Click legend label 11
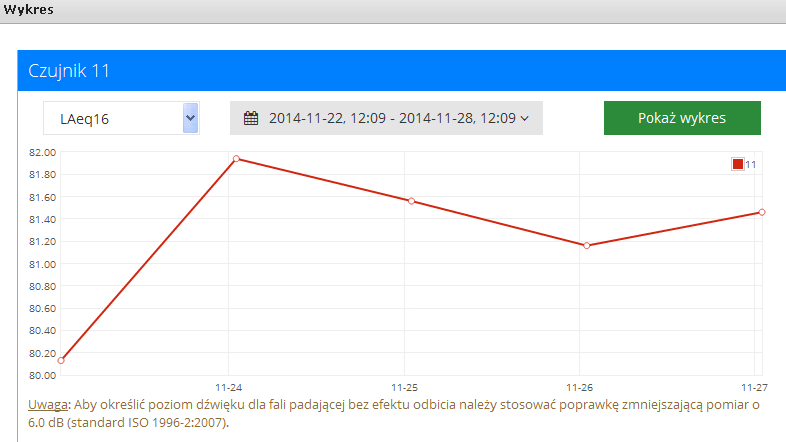The height and width of the screenshot is (442, 786). (x=750, y=164)
